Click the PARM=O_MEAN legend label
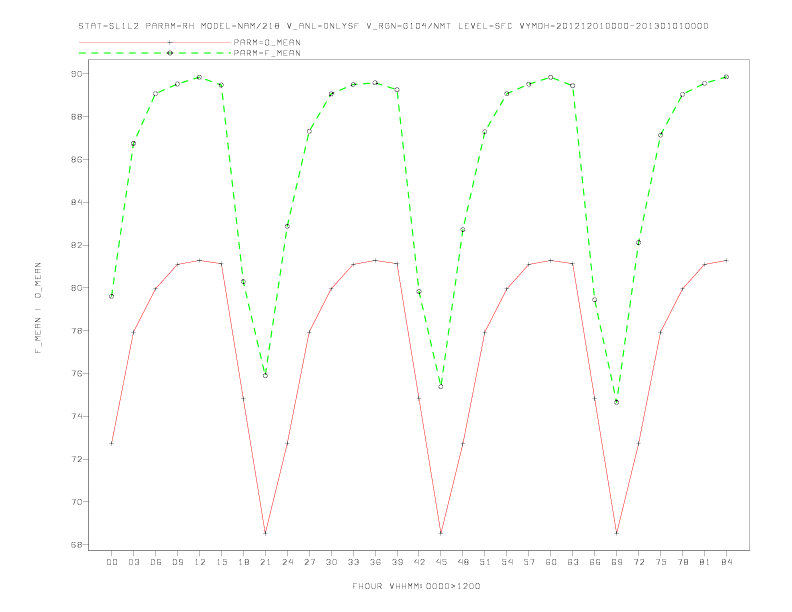Image resolution: width=792 pixels, height=612 pixels. coord(267,42)
